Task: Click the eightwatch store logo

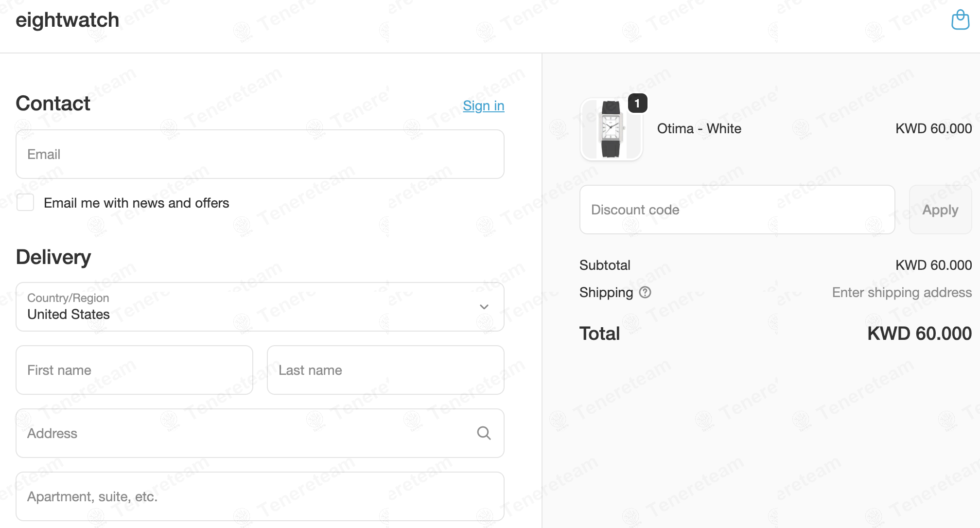Action: point(68,20)
